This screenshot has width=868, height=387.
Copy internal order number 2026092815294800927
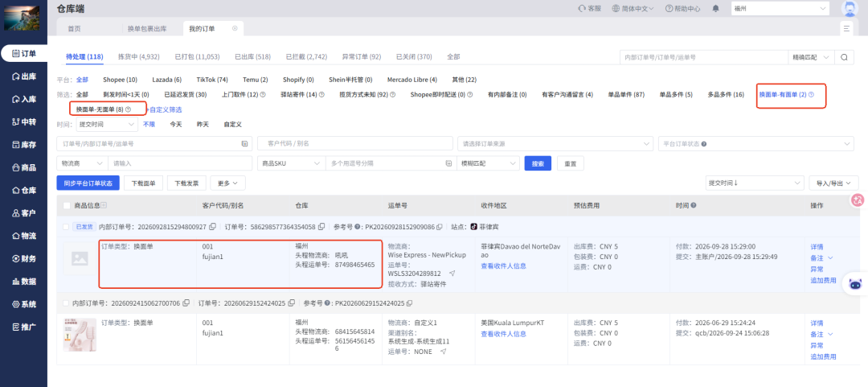tap(211, 227)
